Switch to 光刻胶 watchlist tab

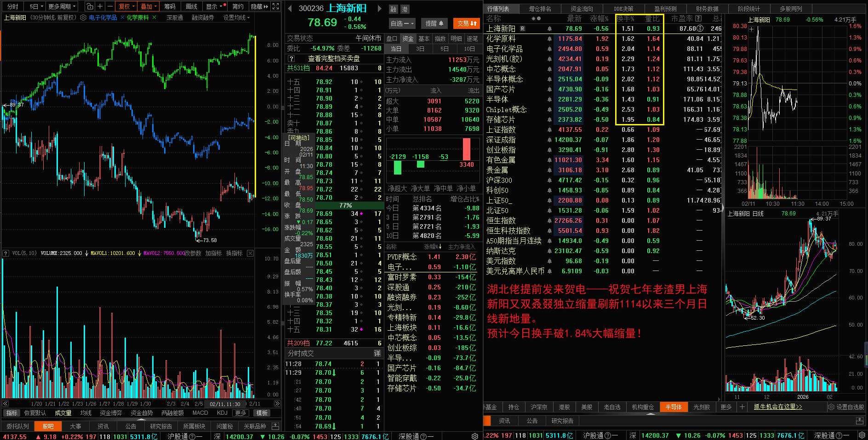click(x=702, y=407)
